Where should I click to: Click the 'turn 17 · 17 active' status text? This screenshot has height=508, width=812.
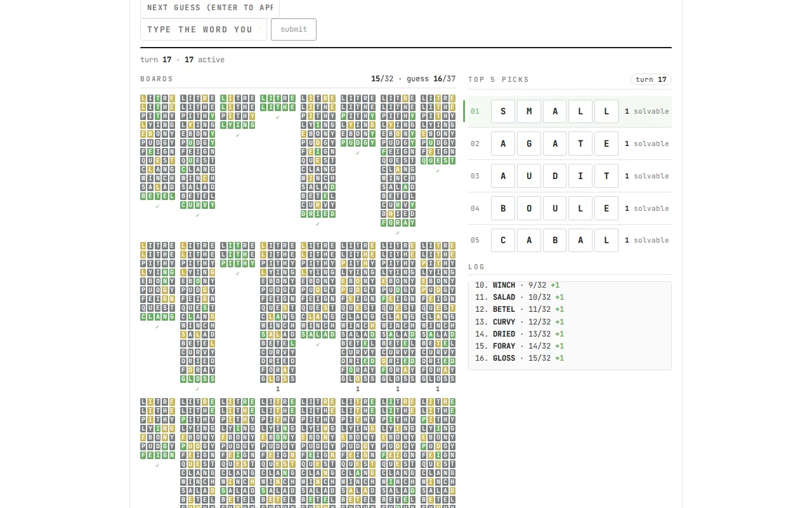coord(182,60)
